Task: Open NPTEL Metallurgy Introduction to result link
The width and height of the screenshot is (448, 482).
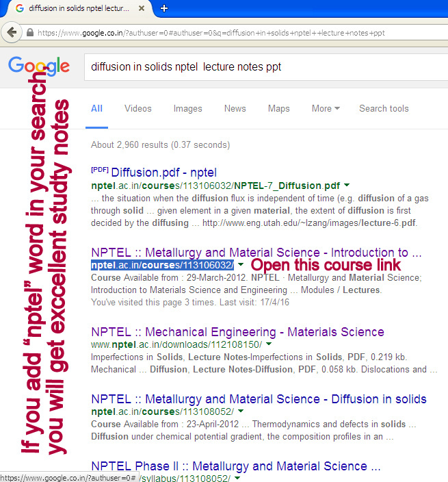Action: pos(256,253)
